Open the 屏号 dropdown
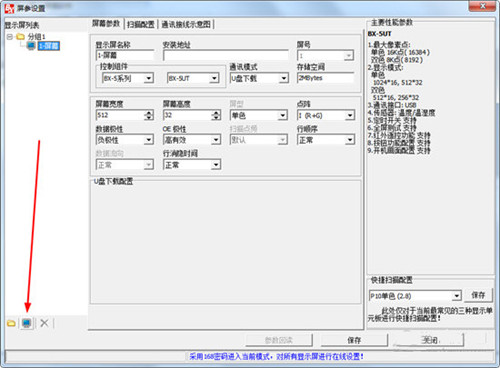This screenshot has height=368, width=500. (349, 55)
